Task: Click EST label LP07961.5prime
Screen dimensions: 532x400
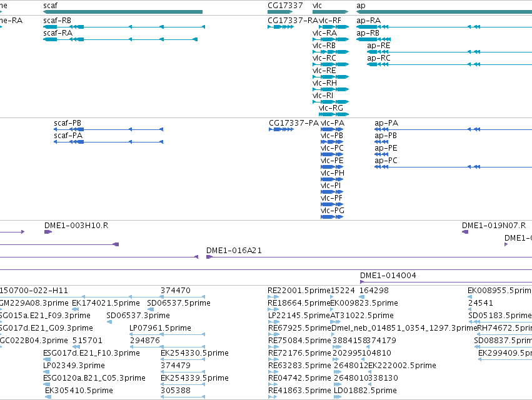Action: pyautogui.click(x=161, y=328)
